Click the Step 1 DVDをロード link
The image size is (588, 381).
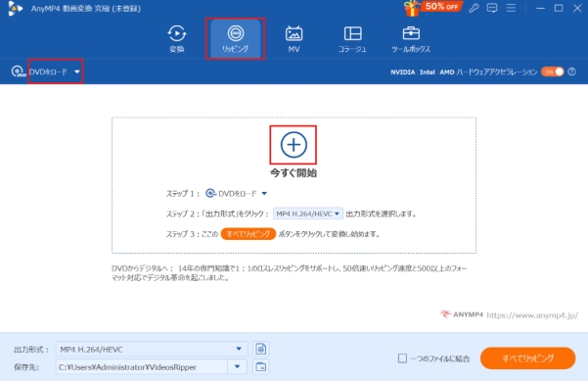point(237,194)
